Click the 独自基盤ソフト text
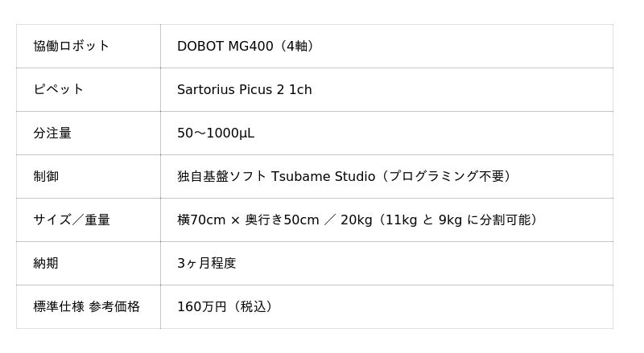Screen dimensions: 644x353 (222, 177)
